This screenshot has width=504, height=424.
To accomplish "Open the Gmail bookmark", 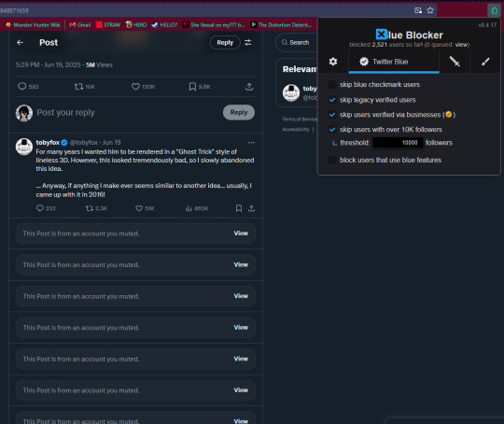I will (80, 25).
